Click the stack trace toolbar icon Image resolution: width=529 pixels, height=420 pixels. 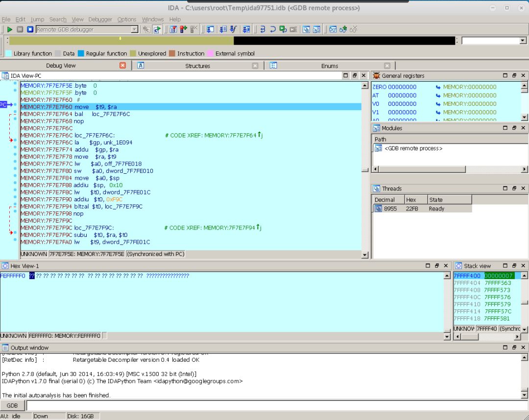(x=246, y=29)
